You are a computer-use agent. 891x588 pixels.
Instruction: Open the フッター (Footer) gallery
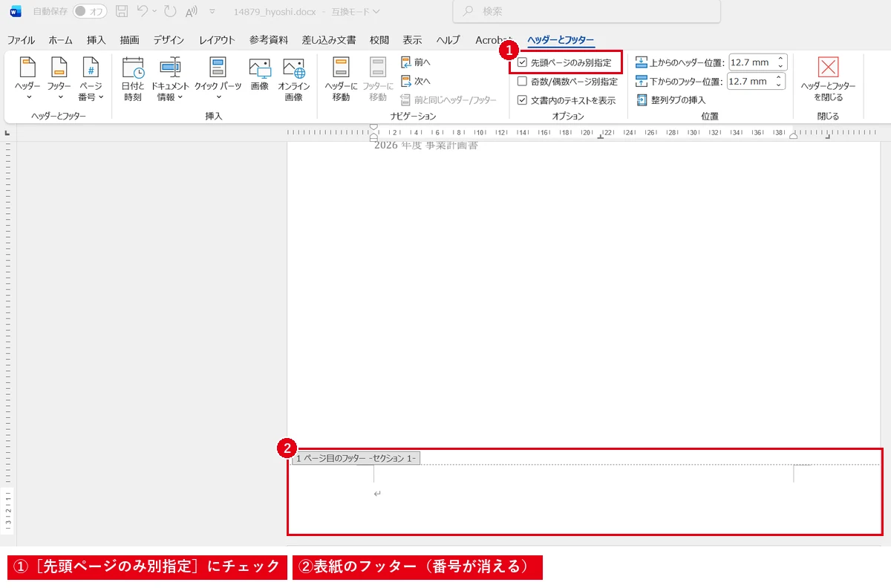(x=59, y=79)
